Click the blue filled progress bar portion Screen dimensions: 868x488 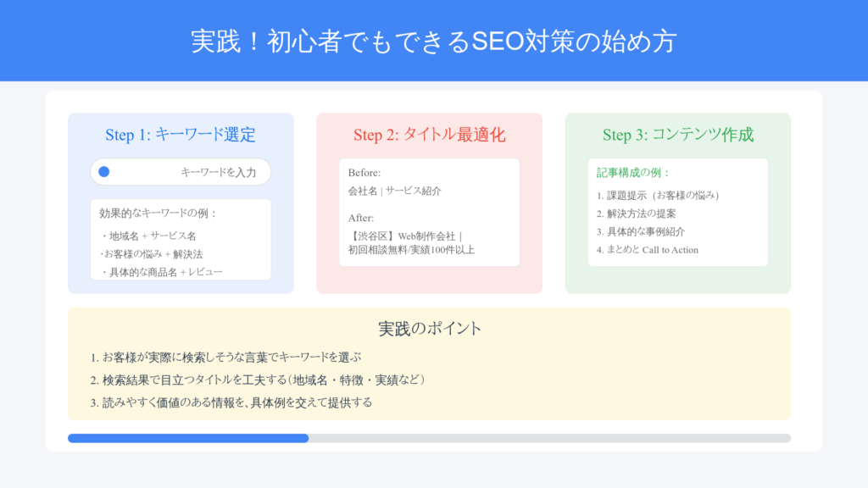pos(188,438)
